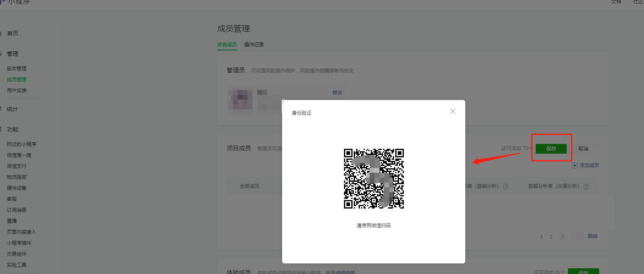Open 物流服务 in the sidebar

(17, 177)
